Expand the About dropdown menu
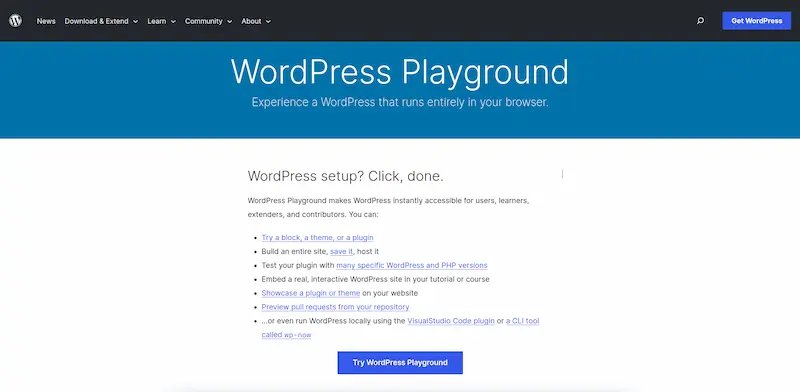This screenshot has height=392, width=800. pos(256,21)
